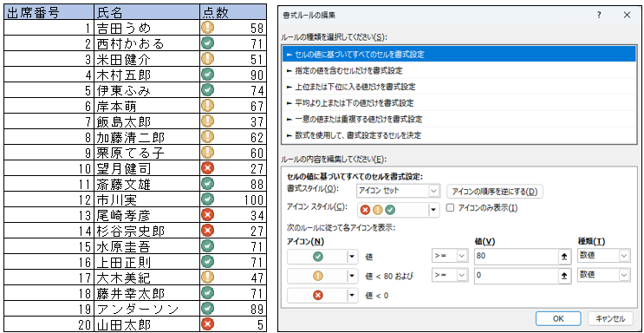Open the 数値 type dropdown in first rule row
Viewport: 644px width, 333px height.
click(603, 256)
